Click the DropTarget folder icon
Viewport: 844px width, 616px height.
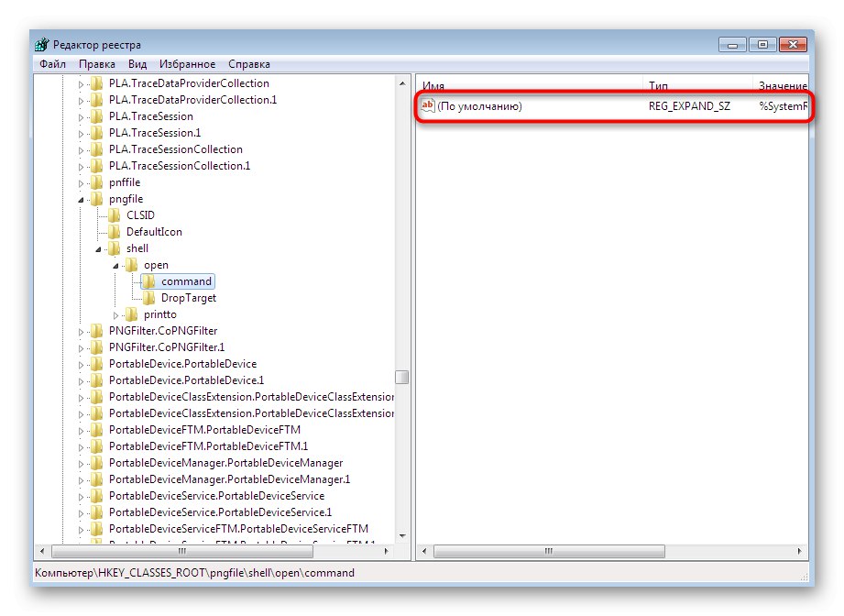pos(149,298)
